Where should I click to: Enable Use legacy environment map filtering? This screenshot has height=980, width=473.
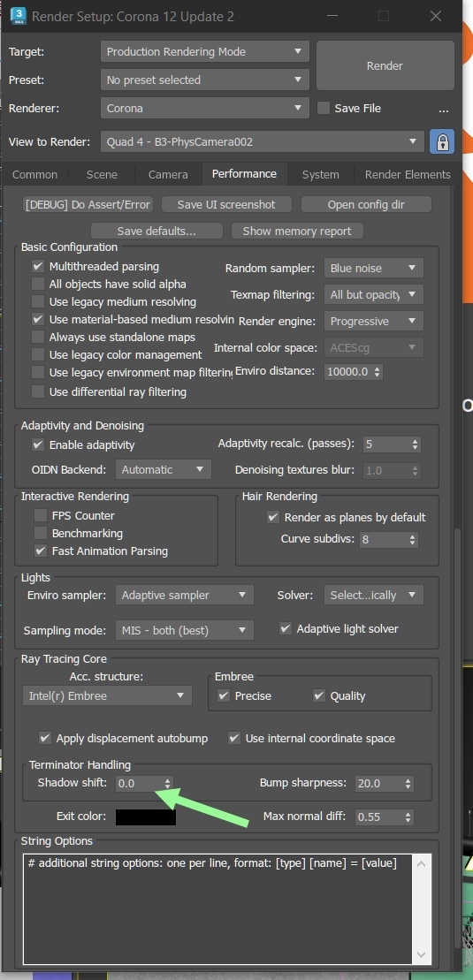38,373
